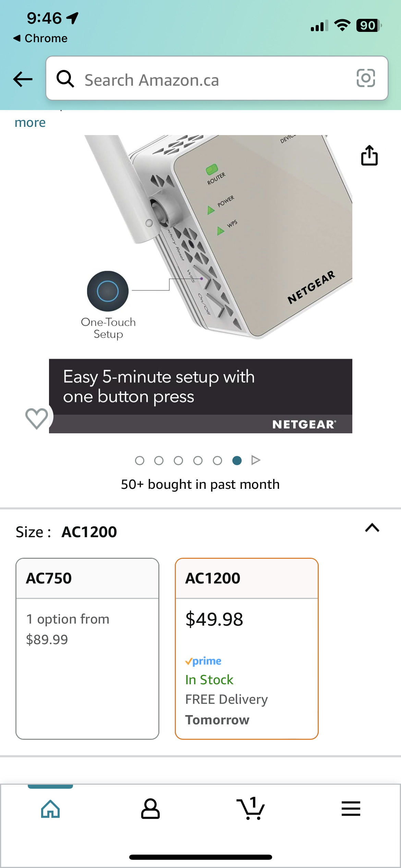Screen dimensions: 401x868
Task: Collapse the Size options section
Action: [372, 528]
